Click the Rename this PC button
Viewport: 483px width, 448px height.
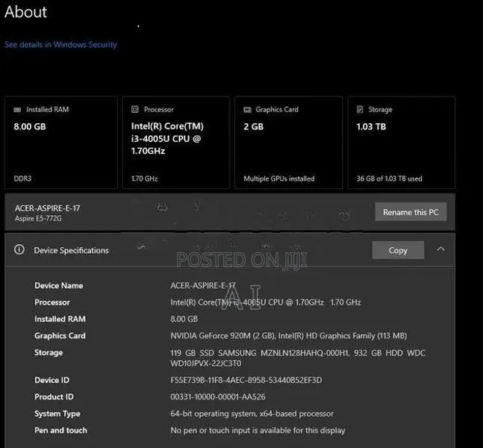click(x=411, y=212)
